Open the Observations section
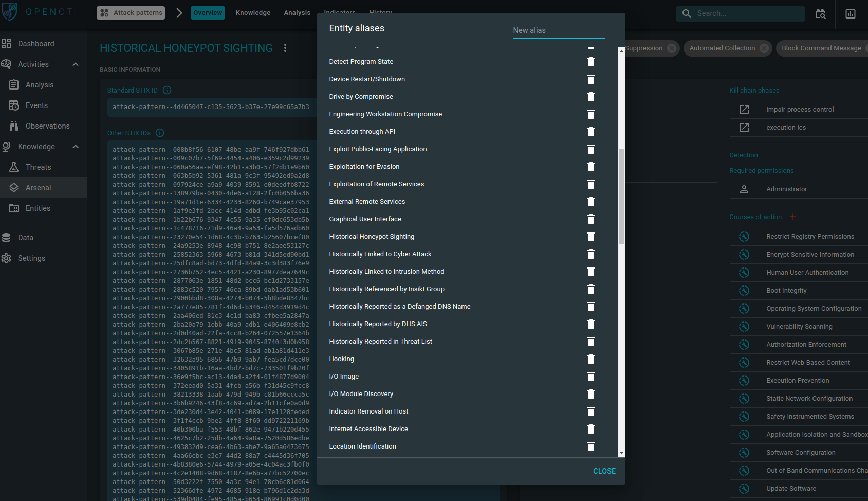The height and width of the screenshot is (501, 868). click(48, 126)
